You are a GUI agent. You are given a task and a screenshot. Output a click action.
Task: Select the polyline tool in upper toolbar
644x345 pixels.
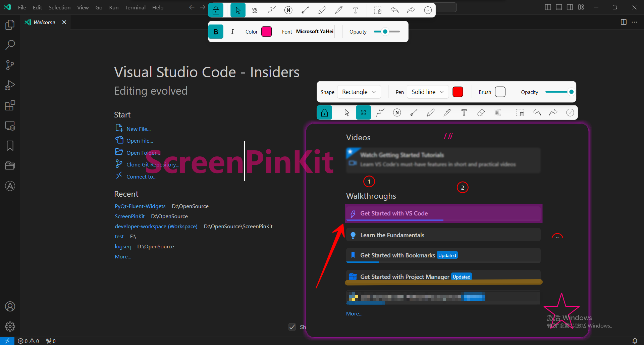(272, 10)
